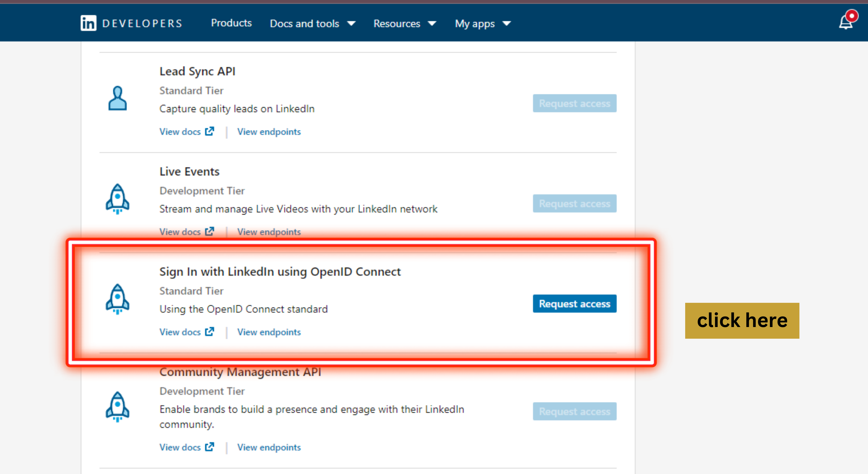This screenshot has width=868, height=474.
Task: Click the Community Management API heading
Action: click(240, 372)
